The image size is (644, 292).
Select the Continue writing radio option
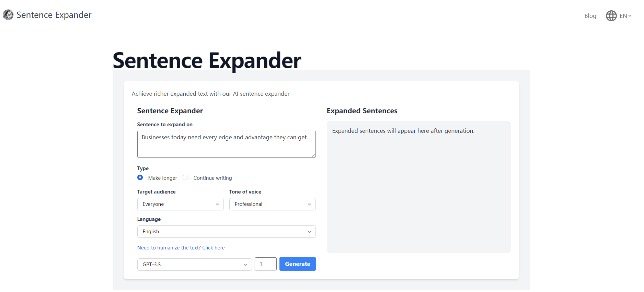185,177
